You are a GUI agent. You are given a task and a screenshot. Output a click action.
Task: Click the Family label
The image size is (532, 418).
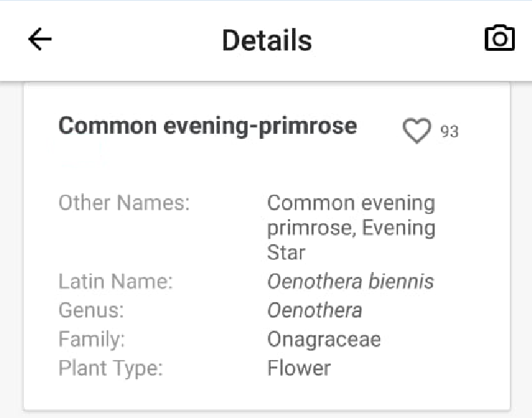click(x=92, y=339)
